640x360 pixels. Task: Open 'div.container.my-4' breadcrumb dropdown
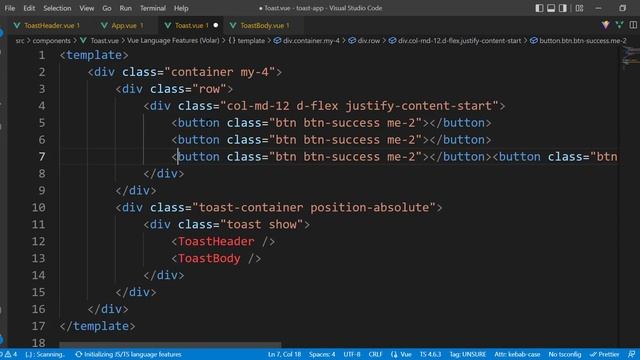tap(311, 40)
